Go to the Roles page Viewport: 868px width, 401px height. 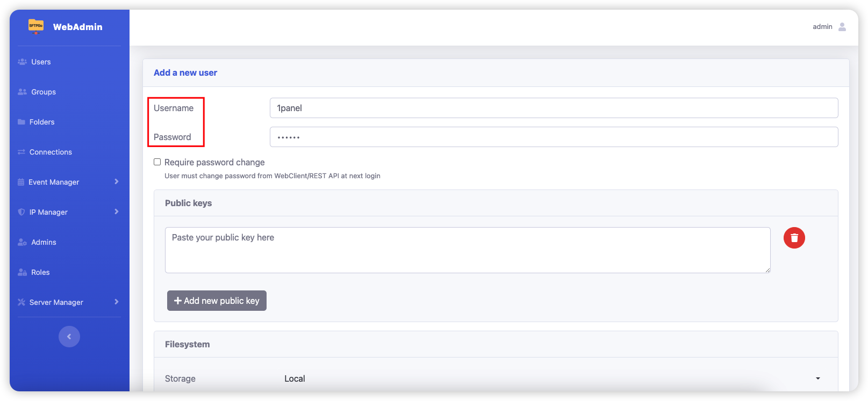click(x=40, y=272)
